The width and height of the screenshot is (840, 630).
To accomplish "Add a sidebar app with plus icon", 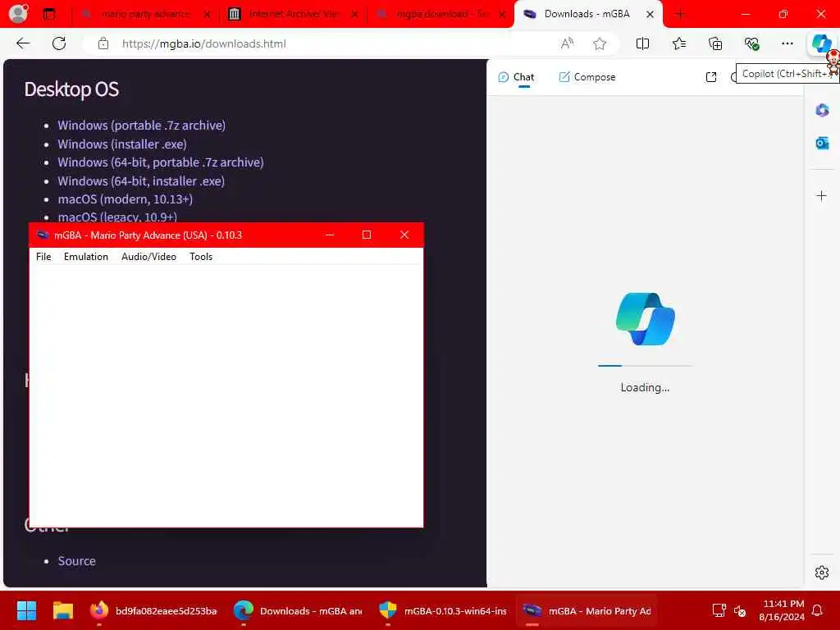I will [x=821, y=195].
